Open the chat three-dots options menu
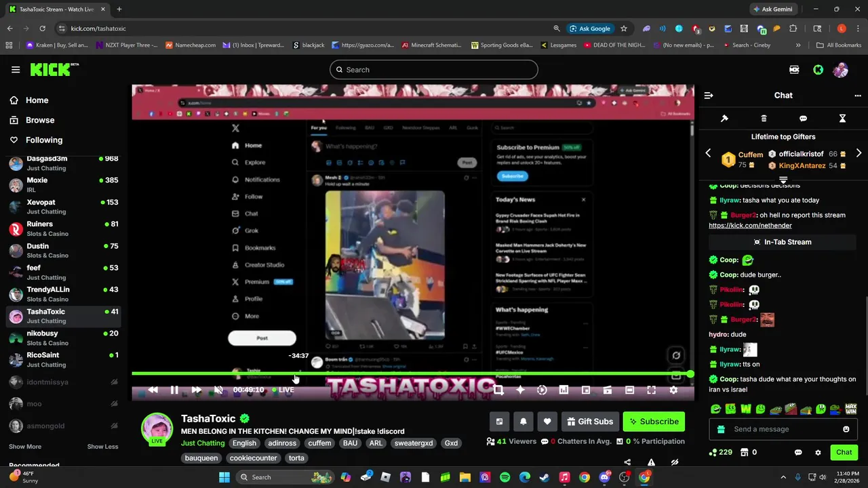The height and width of the screenshot is (488, 868). pos(858,96)
